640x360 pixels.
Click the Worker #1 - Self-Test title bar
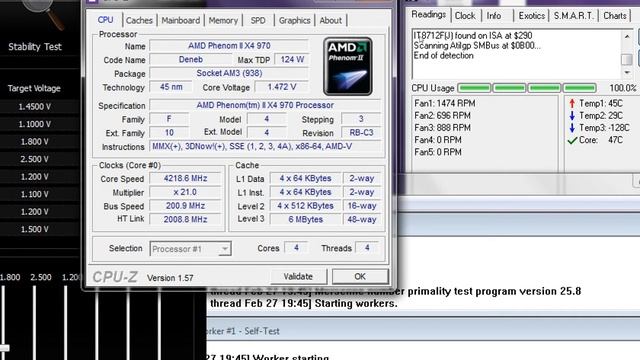(423, 331)
